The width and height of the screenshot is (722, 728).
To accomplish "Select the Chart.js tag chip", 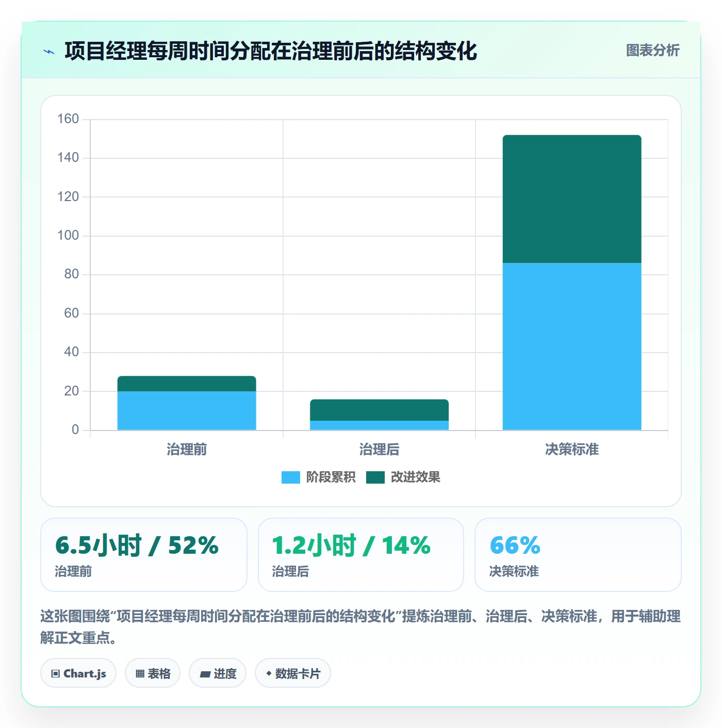I will [78, 673].
